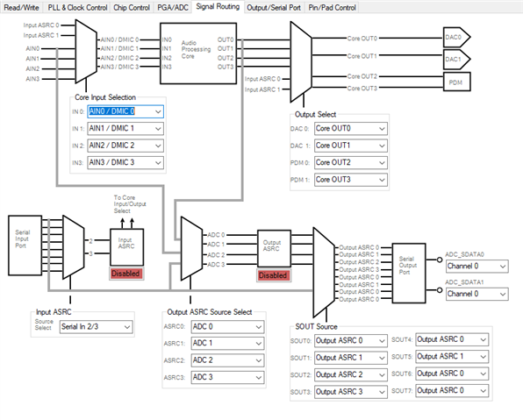Open the ASRC1 source dropdown
Screen dimensions: 523x420
click(x=227, y=343)
